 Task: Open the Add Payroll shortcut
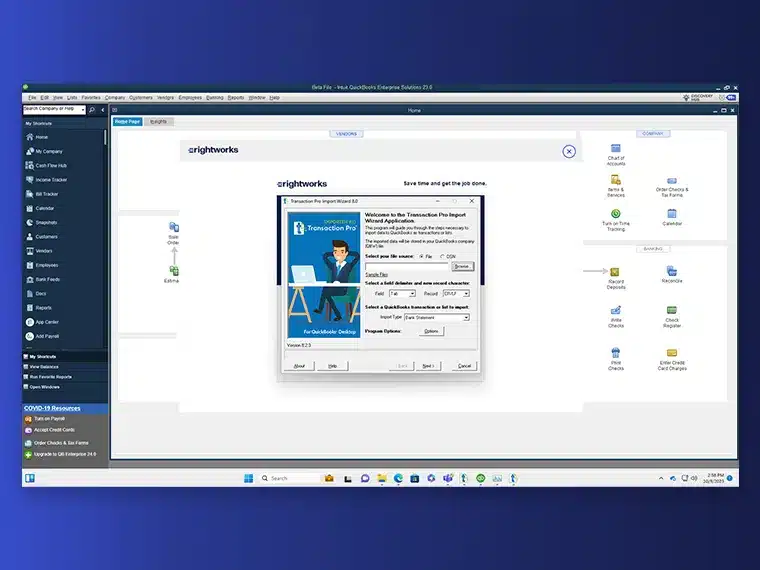tap(42, 336)
